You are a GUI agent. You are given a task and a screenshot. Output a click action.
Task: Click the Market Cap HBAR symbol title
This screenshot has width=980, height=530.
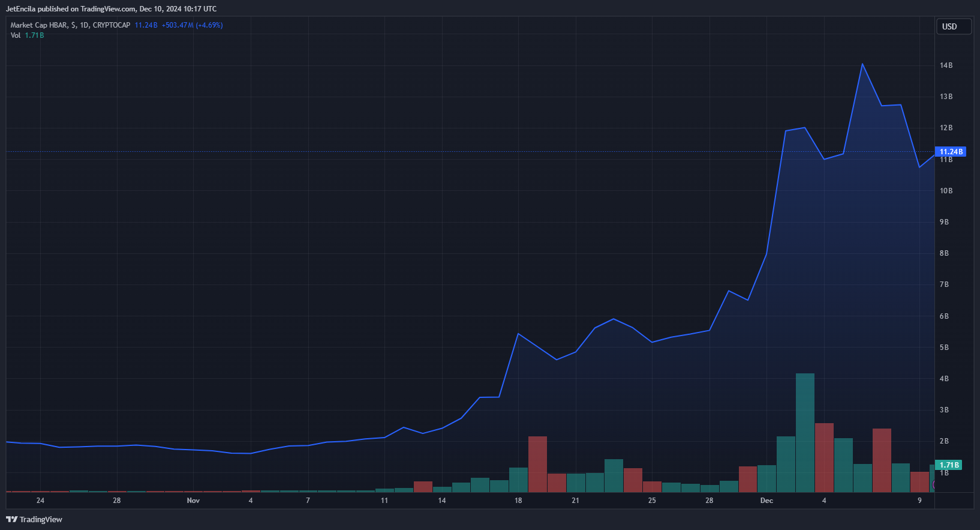click(70, 25)
